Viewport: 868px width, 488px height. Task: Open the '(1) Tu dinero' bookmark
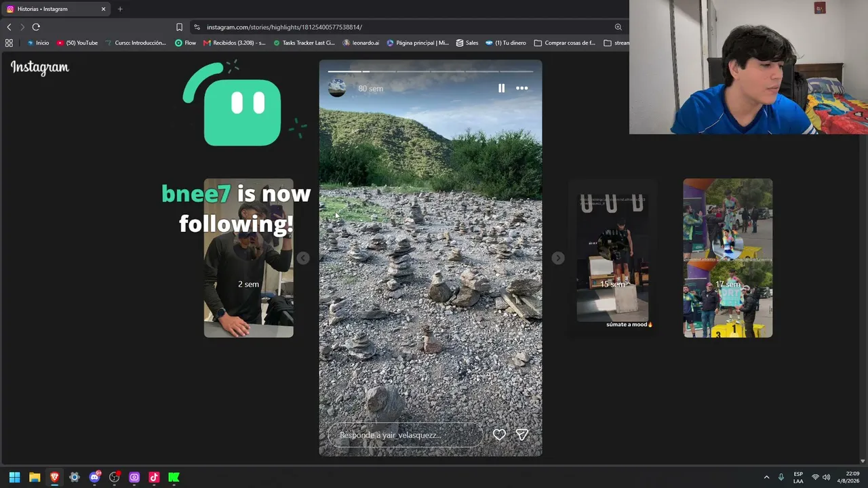pyautogui.click(x=506, y=43)
